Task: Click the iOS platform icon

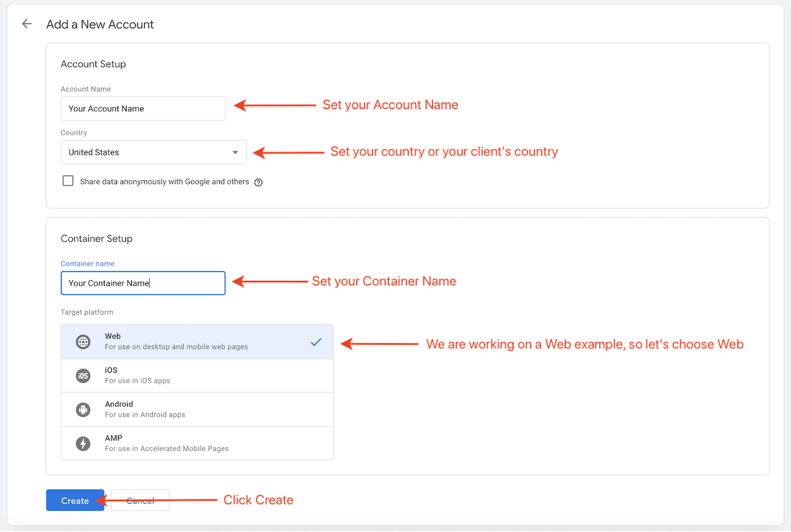Action: tap(83, 376)
